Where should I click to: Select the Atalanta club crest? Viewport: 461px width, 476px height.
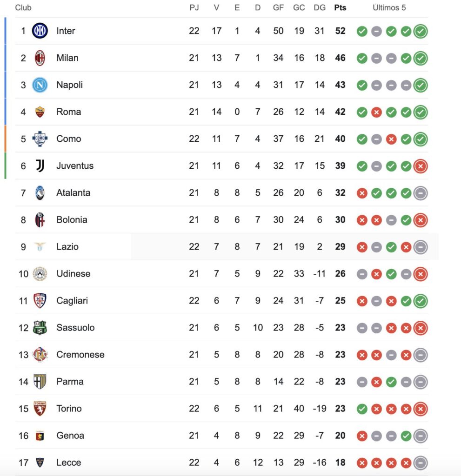pyautogui.click(x=40, y=193)
